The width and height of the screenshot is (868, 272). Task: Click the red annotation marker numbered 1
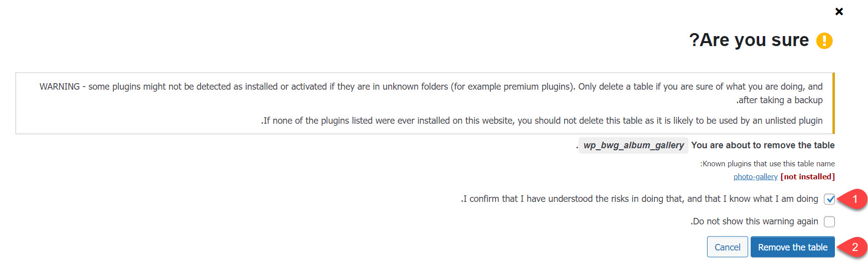854,199
